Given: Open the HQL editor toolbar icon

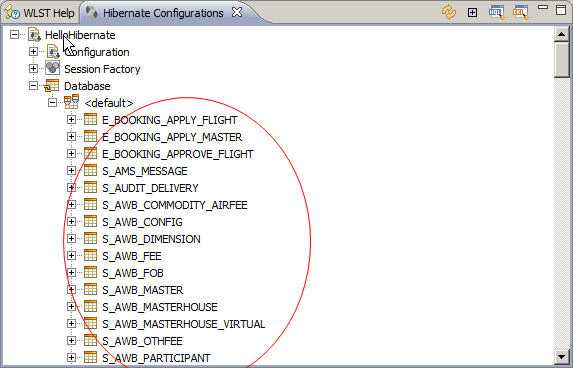Looking at the screenshot, I should point(496,12).
